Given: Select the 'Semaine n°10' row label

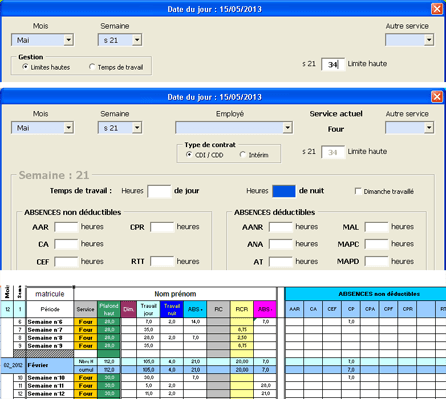Looking at the screenshot, I should pyautogui.click(x=50, y=378).
